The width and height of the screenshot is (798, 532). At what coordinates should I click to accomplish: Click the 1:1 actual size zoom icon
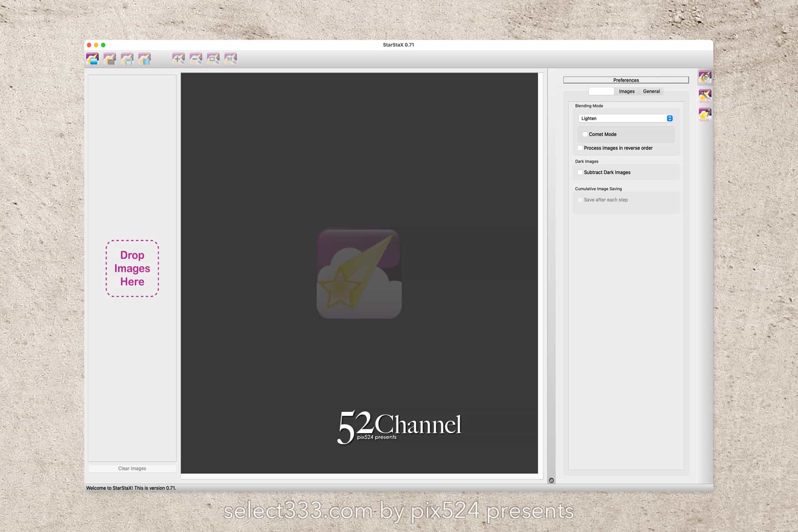[x=231, y=59]
